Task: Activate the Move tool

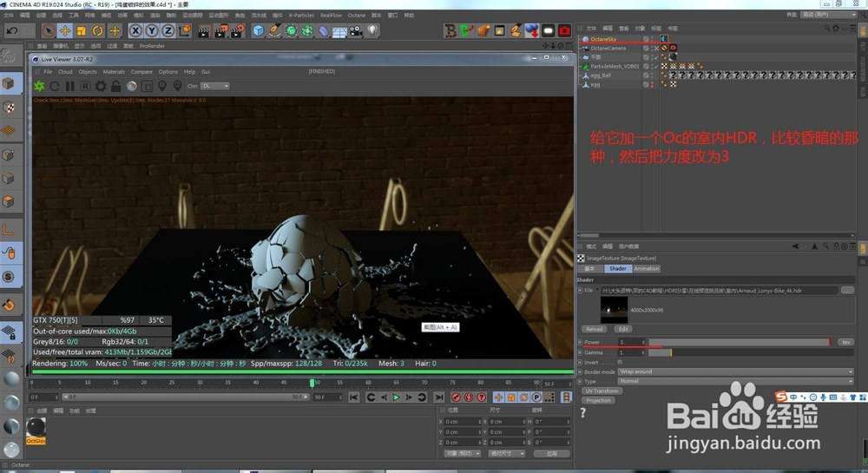Action: tap(65, 31)
